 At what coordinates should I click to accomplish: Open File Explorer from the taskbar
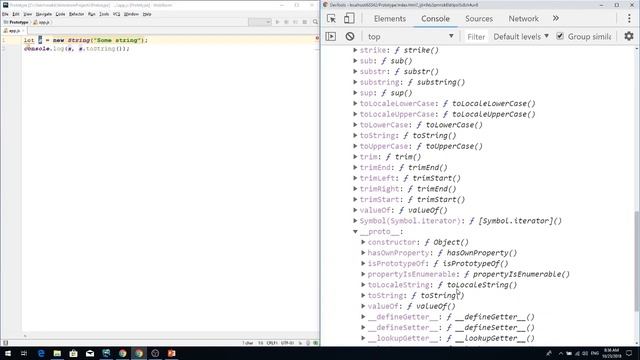point(57,353)
